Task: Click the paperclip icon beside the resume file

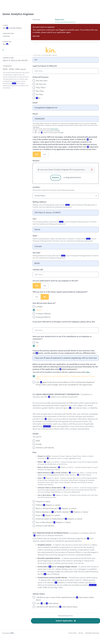Action: (38, 170)
